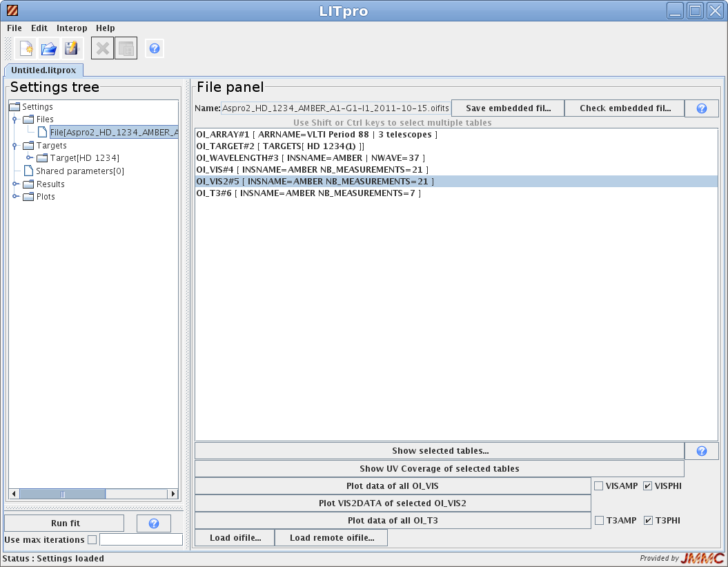Enable the VISAMP checkbox

tap(599, 486)
